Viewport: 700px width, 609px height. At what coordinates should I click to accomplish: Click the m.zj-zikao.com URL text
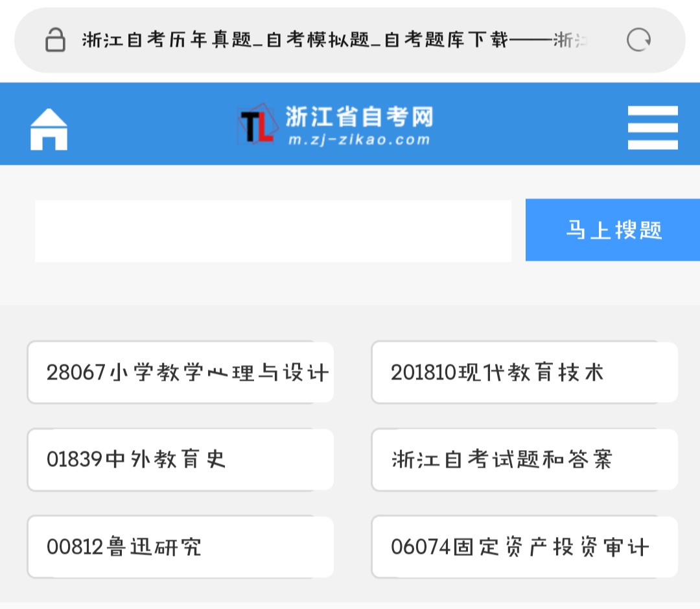pos(359,140)
